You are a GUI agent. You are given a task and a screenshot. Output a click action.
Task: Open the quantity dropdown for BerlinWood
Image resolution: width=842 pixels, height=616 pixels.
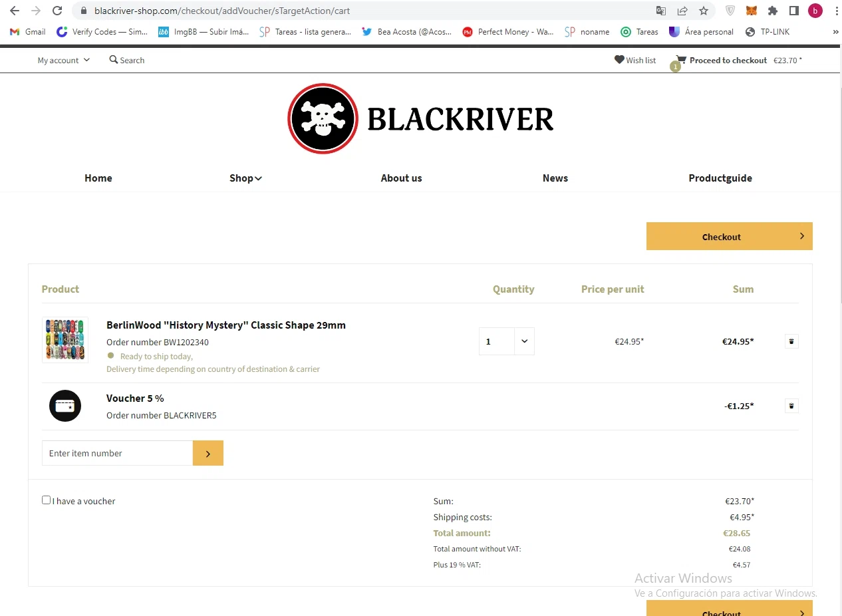point(524,341)
